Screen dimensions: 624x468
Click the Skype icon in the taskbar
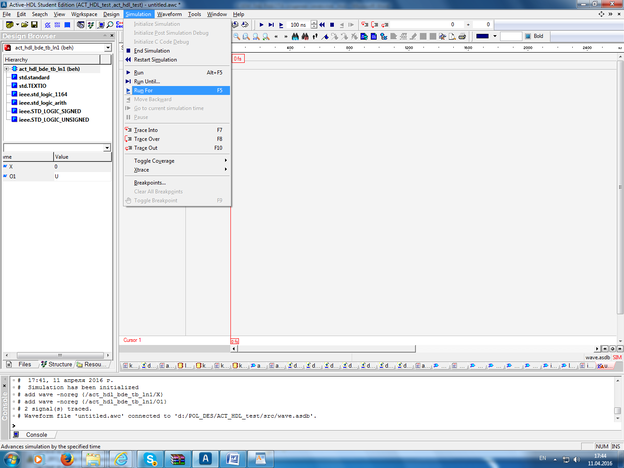pos(150,457)
